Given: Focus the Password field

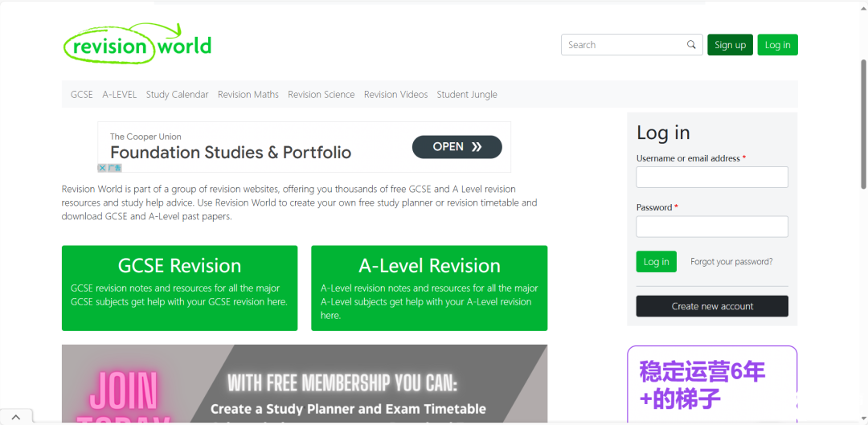Looking at the screenshot, I should coord(712,227).
